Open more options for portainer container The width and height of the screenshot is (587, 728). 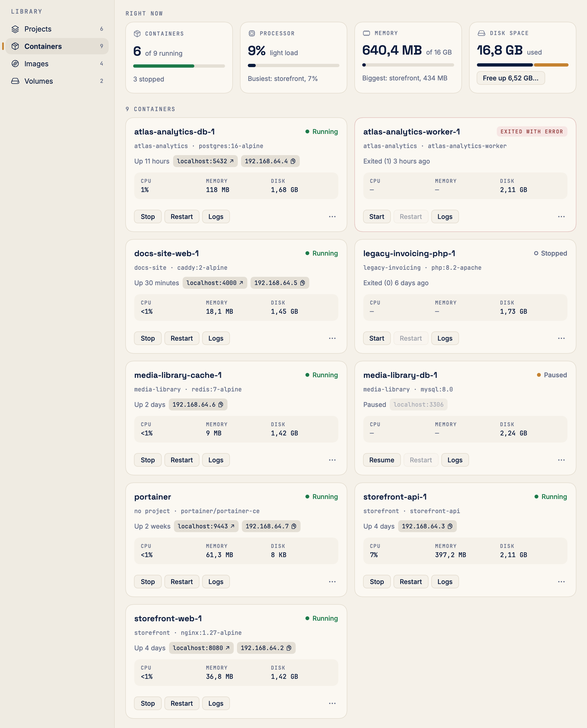click(x=332, y=582)
